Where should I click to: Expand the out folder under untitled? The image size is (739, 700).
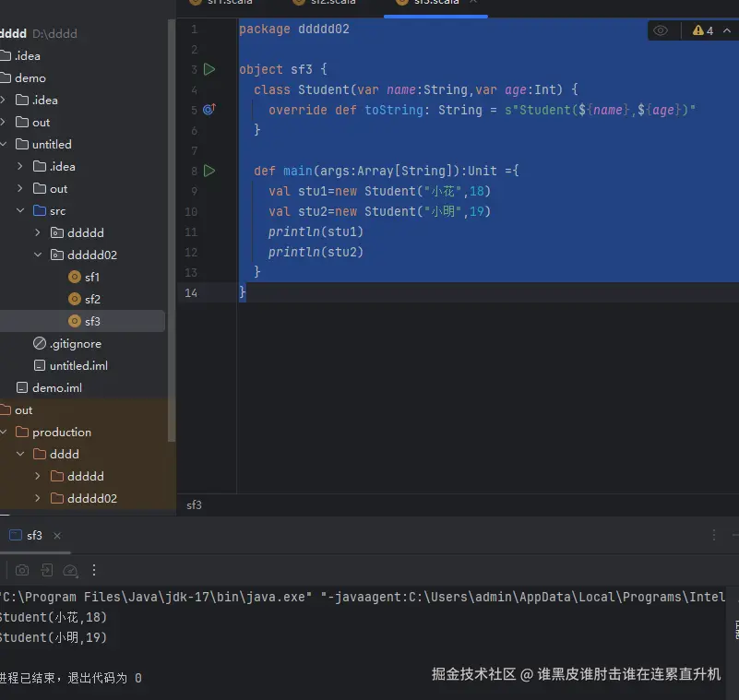(19, 188)
